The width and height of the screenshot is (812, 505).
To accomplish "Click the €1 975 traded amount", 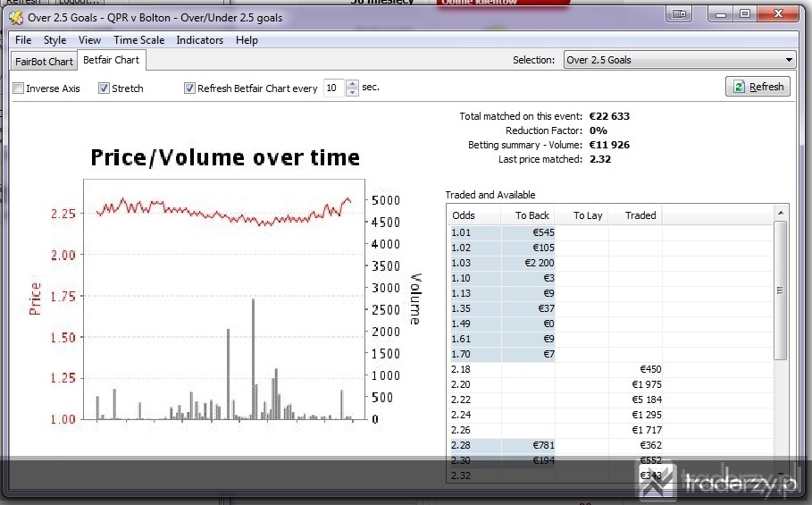I will 646,384.
